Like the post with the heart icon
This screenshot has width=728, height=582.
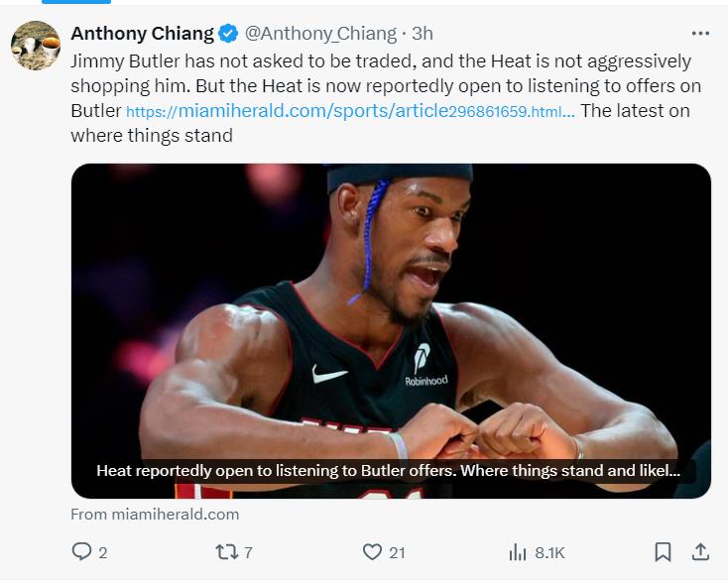point(372,552)
